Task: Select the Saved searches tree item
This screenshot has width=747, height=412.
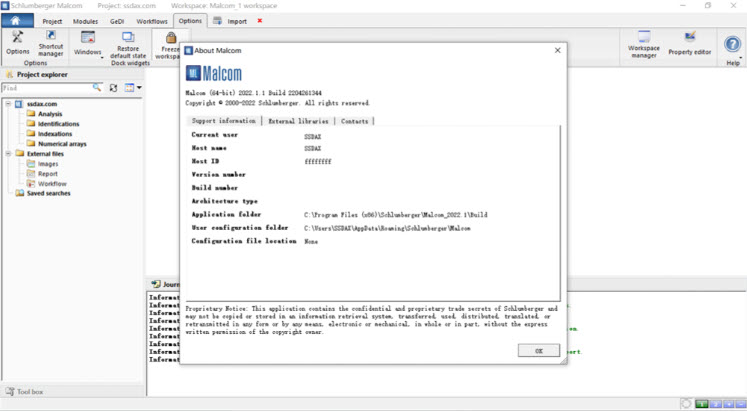Action: (x=41, y=194)
